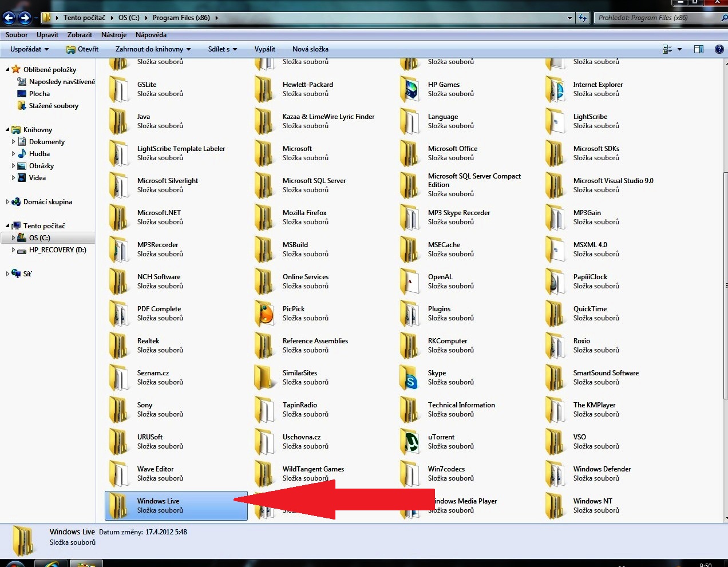Select Microsoft SQL Server Compact Edition name

[x=474, y=180]
